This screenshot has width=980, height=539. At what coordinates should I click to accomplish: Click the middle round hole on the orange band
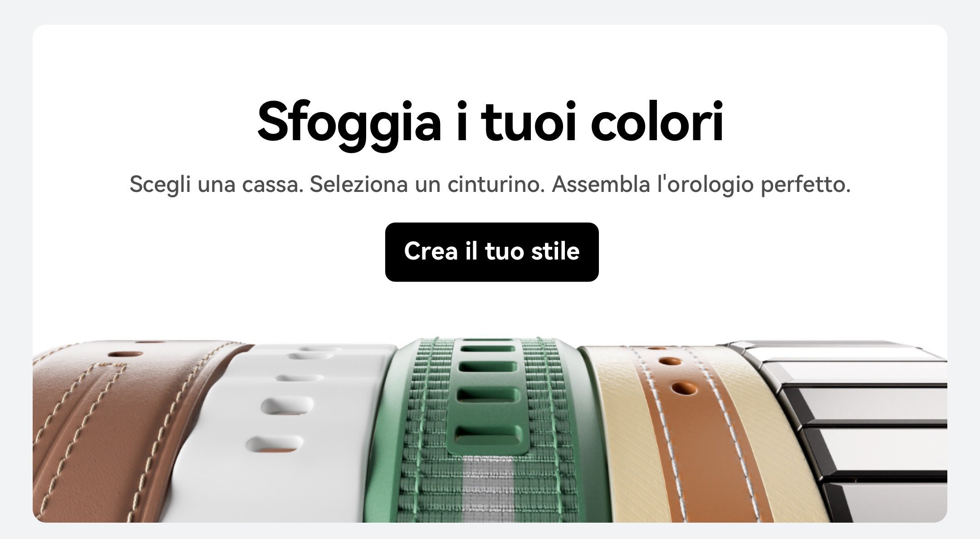[671, 362]
